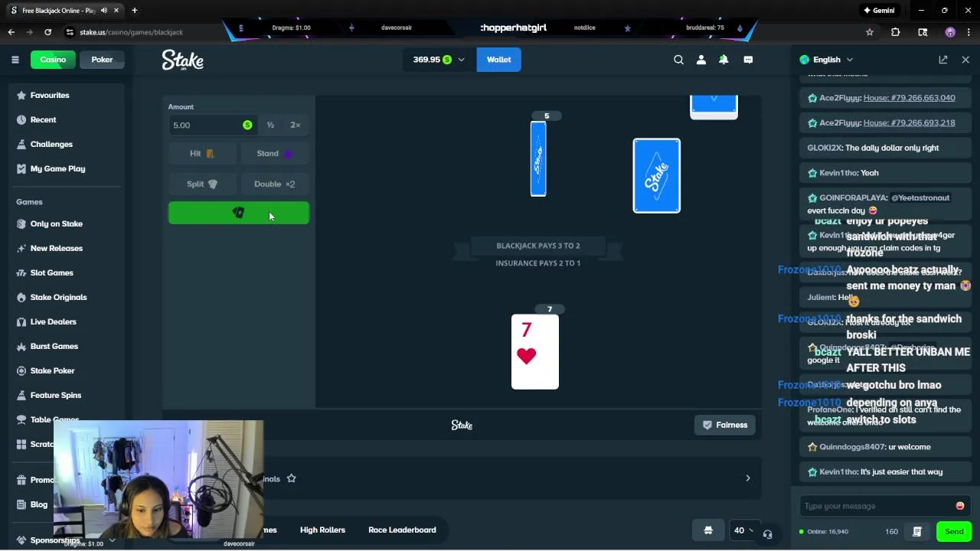Open live support headset icon
Viewport: 980px width, 551px height.
767,534
